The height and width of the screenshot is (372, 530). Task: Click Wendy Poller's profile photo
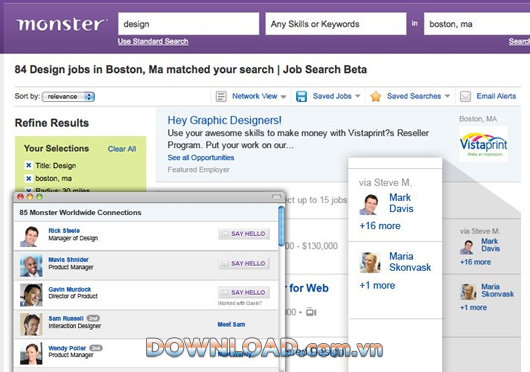pyautogui.click(x=31, y=353)
